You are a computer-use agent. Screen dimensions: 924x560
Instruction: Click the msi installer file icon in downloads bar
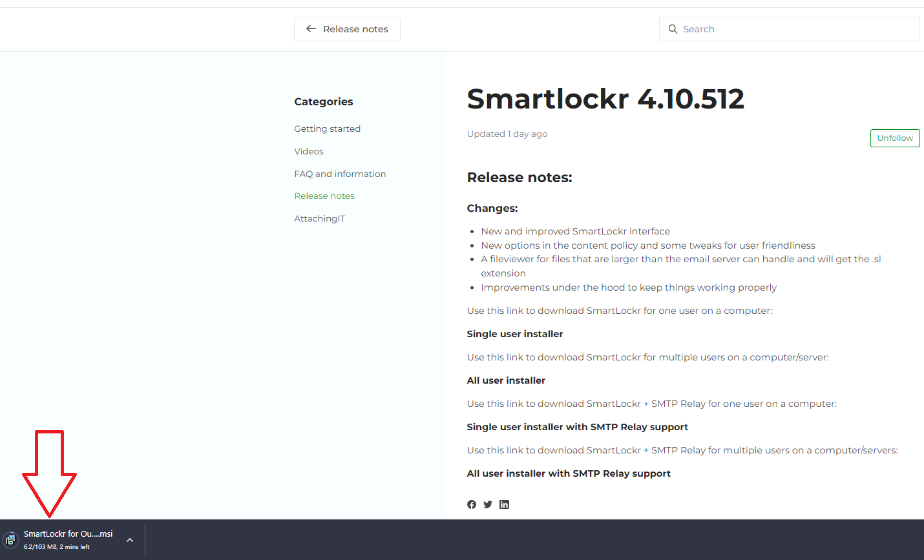coord(10,540)
